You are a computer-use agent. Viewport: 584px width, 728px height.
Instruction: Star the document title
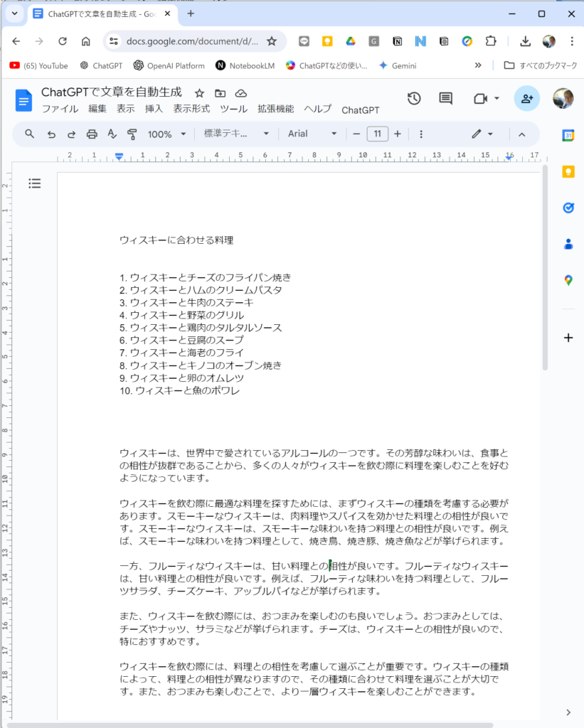point(200,93)
